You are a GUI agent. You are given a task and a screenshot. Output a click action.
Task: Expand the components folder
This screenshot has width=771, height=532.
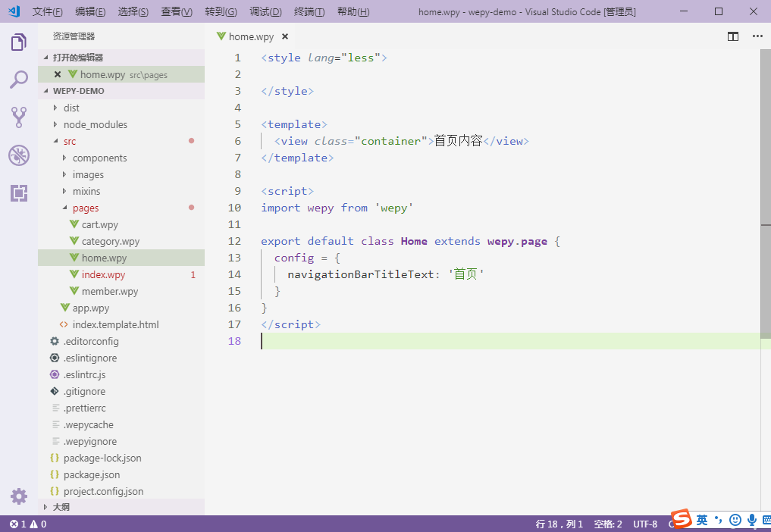[x=121, y=158]
